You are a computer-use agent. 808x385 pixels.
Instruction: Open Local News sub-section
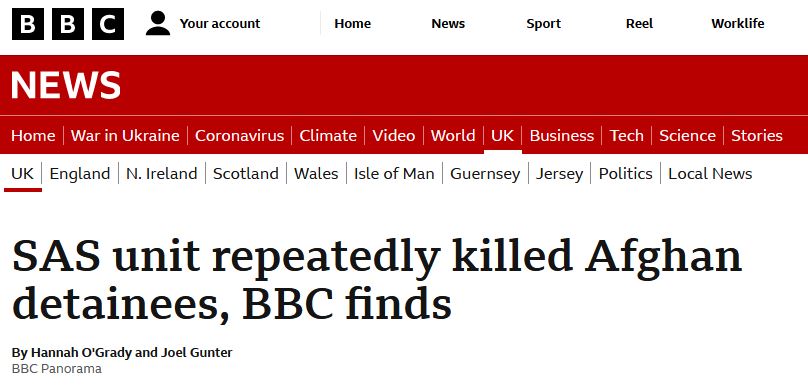tap(710, 174)
